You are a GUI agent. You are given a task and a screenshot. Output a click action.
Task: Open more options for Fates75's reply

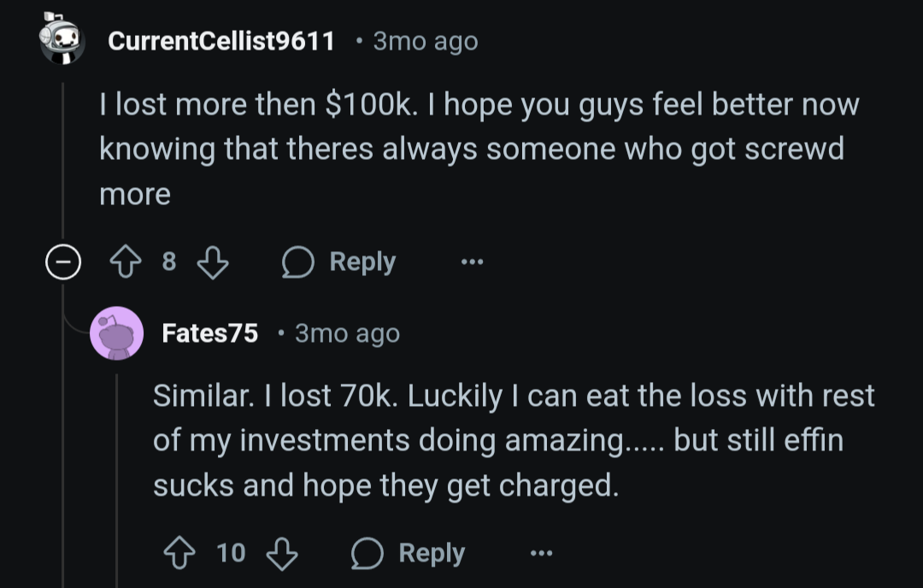pos(540,554)
